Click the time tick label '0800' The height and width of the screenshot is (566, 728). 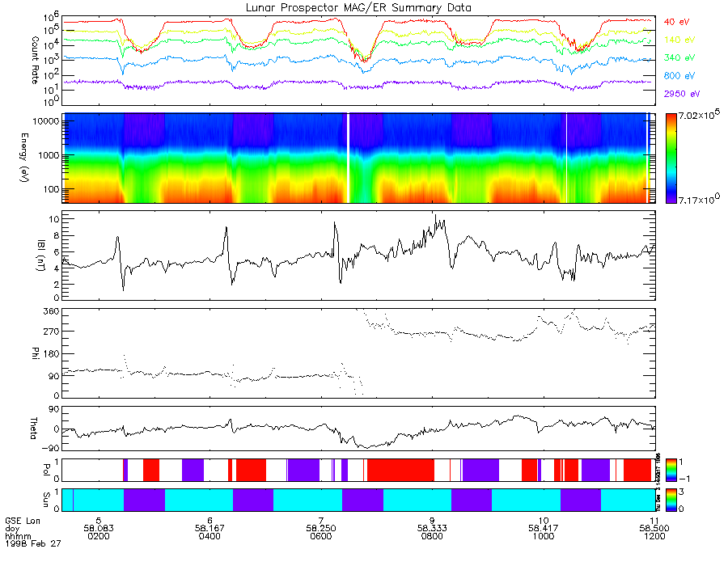click(x=432, y=536)
